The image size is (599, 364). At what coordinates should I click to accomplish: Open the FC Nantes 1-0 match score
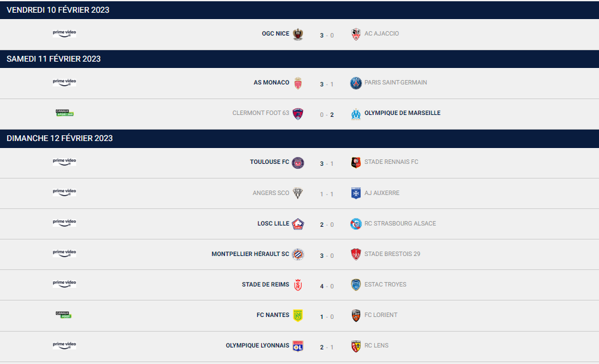[x=326, y=317]
